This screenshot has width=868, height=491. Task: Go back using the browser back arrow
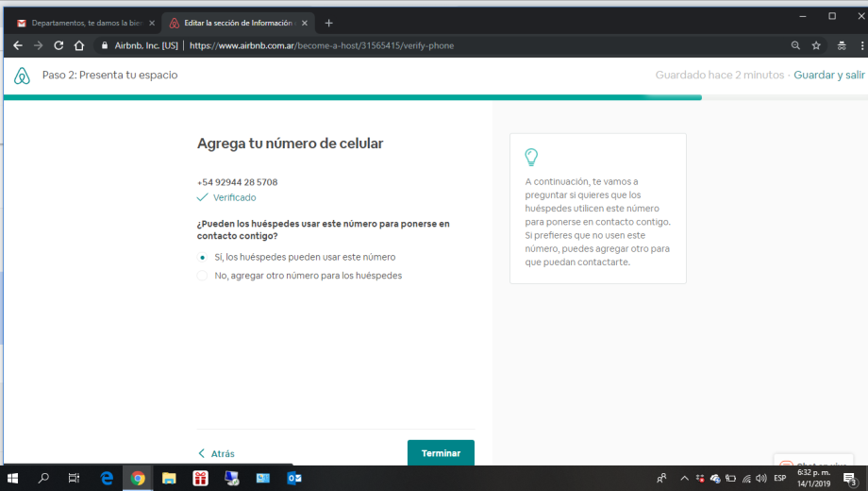[17, 45]
